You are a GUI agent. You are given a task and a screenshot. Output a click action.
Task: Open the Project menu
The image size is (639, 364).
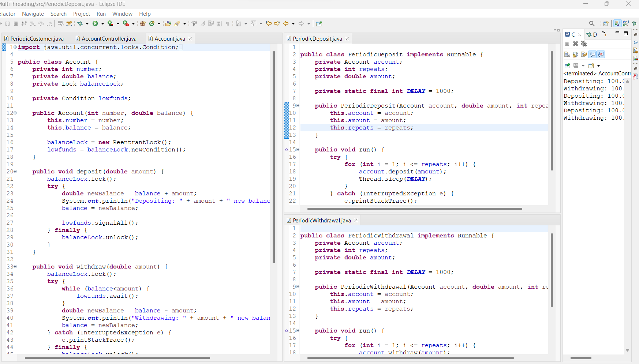[82, 14]
